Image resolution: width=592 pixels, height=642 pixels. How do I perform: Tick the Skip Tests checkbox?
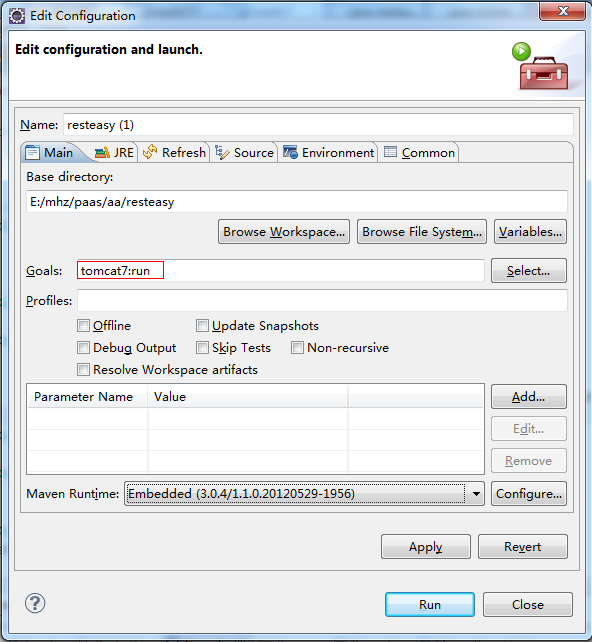(x=202, y=348)
